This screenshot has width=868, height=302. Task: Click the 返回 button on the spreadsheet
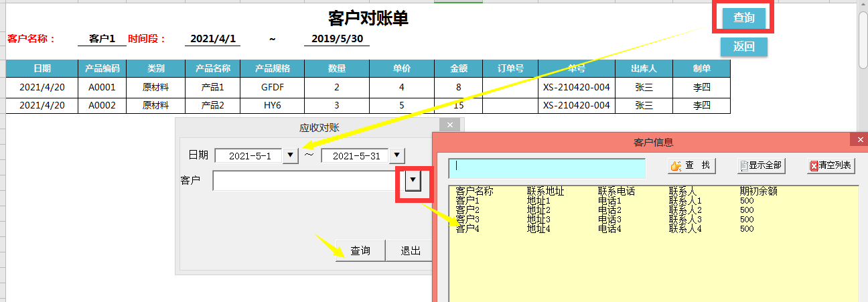(744, 47)
